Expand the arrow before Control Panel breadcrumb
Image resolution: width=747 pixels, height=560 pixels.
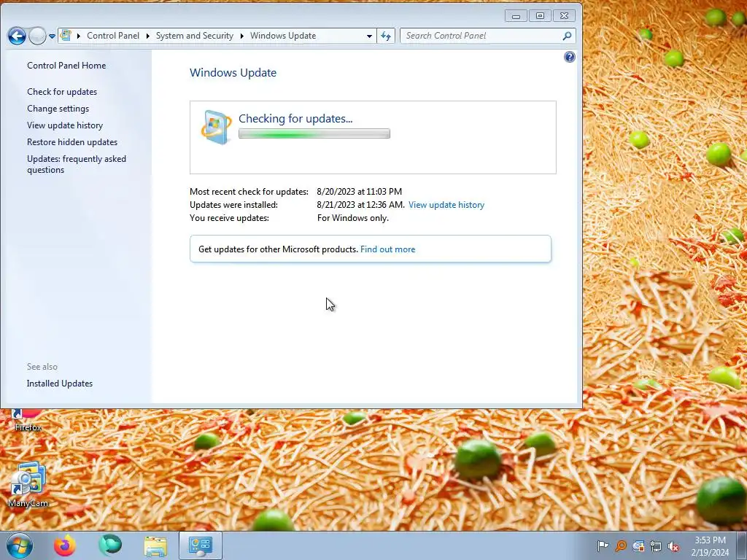(79, 36)
